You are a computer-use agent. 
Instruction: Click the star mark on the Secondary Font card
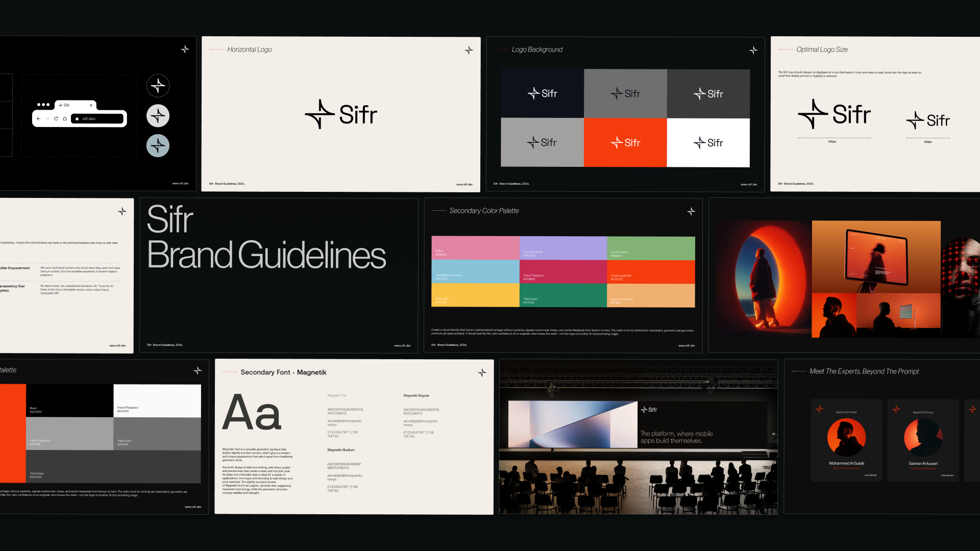point(482,373)
